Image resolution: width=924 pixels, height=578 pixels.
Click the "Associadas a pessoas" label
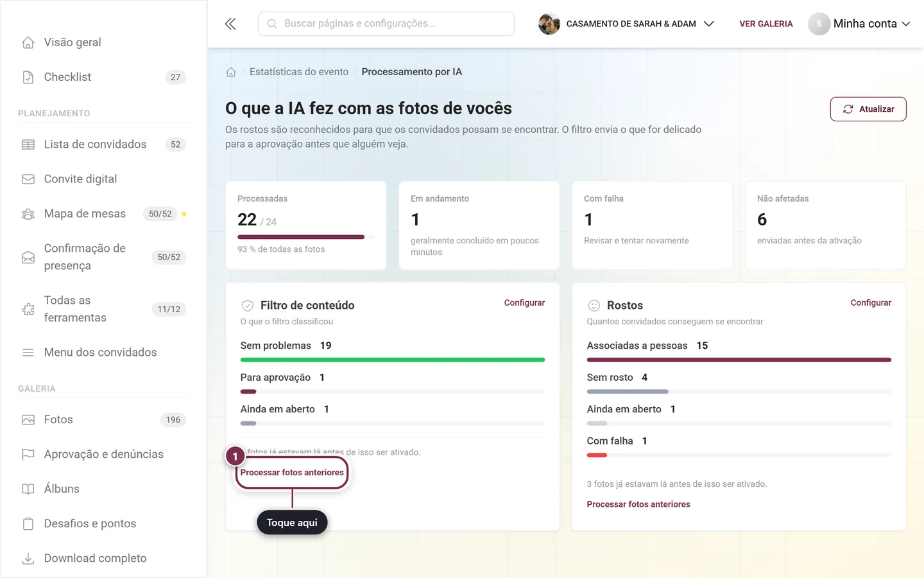point(637,346)
